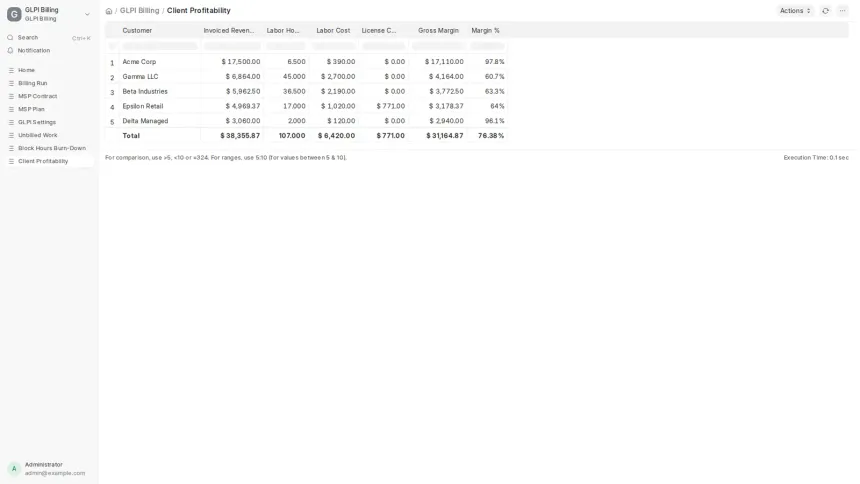Focus the Gross Margin filter field
Screen dimensions: 860x484
438,46
